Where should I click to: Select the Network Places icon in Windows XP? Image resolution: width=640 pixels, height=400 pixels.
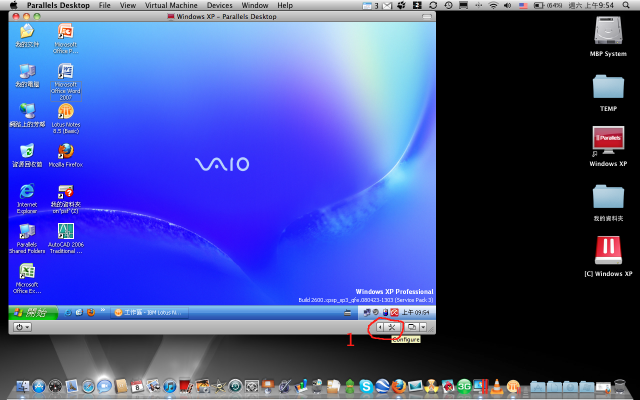(27, 116)
